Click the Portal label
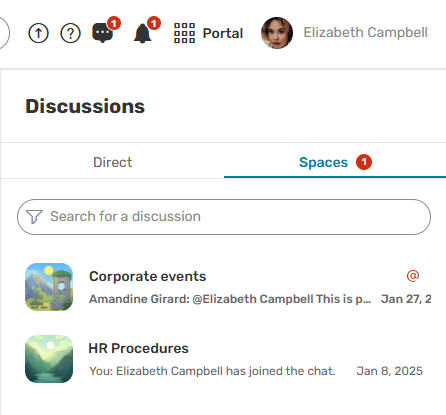This screenshot has width=446, height=415. tap(223, 33)
